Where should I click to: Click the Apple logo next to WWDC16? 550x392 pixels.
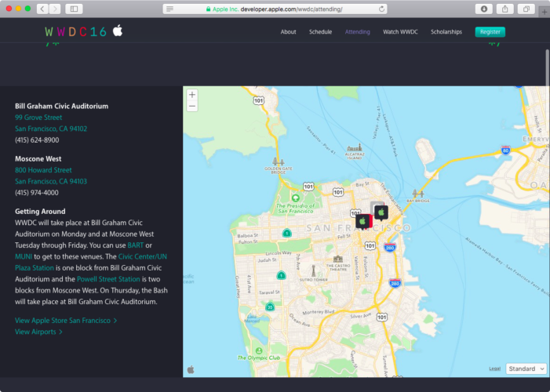click(x=118, y=31)
